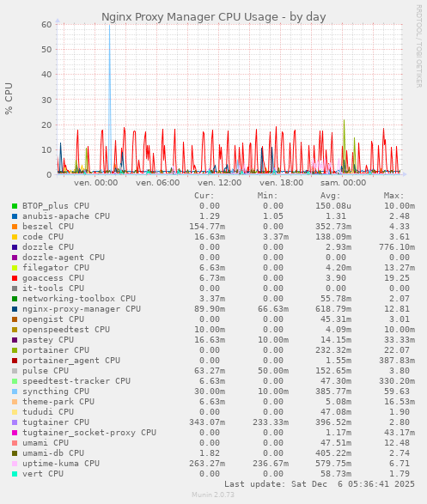Click the 60 y-axis tick label
Viewport: 427px width, 504px height.
pyautogui.click(x=46, y=24)
